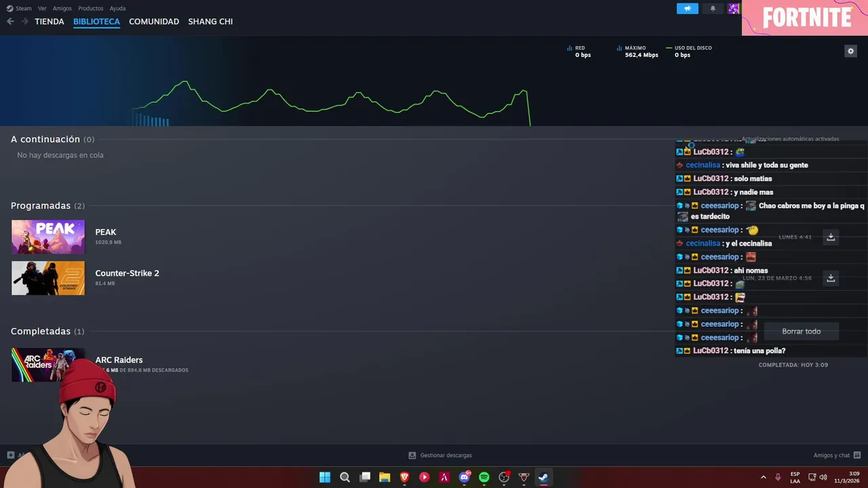
Task: Open Task View on the taskbar
Action: tap(365, 477)
